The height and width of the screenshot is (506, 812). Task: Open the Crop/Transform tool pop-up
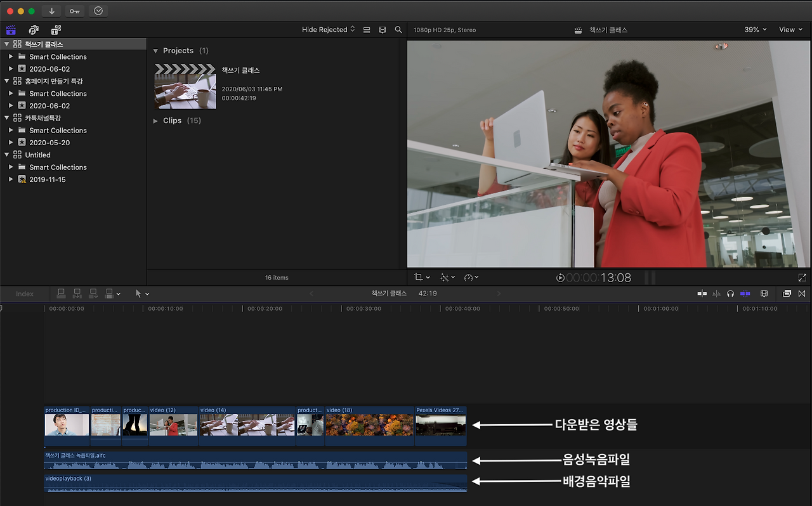click(422, 278)
